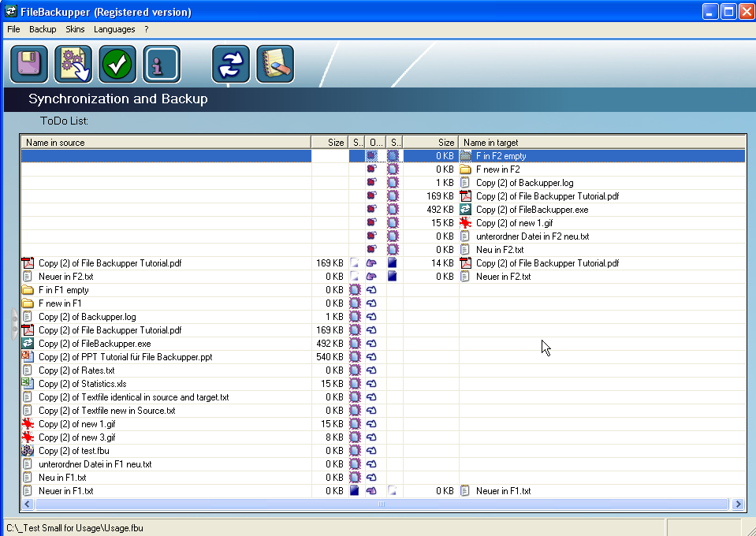Click source status icon in 'Copy (2) of new 3.gif' row

pyautogui.click(x=355, y=437)
